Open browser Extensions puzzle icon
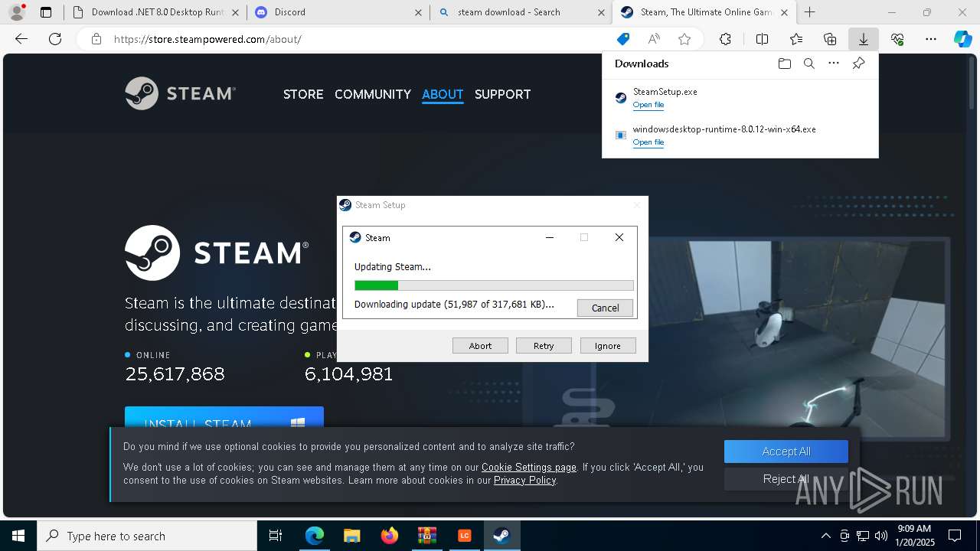This screenshot has height=551, width=980. (725, 39)
